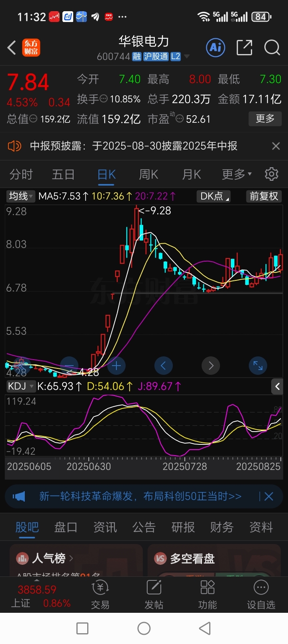Expand 更多 chart period dropdown

coord(237,174)
